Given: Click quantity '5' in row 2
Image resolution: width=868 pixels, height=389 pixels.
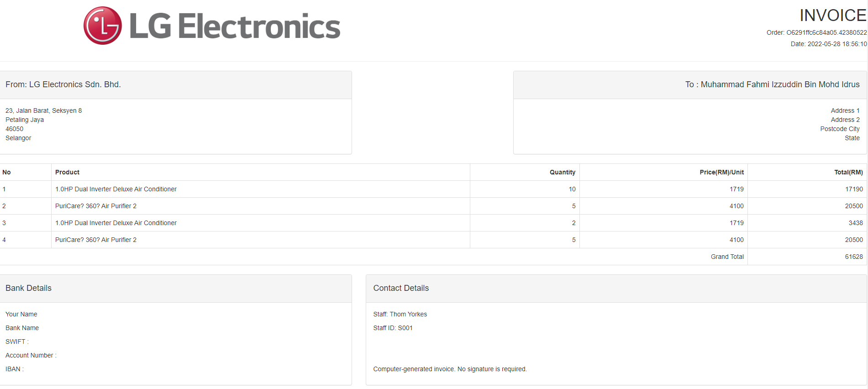Looking at the screenshot, I should point(574,206).
